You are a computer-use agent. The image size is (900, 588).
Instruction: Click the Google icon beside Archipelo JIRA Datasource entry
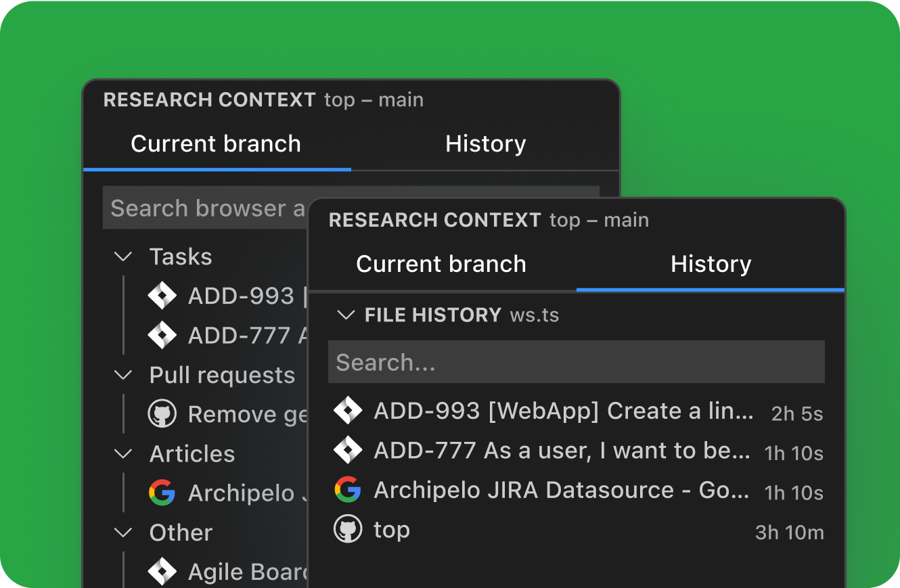348,489
